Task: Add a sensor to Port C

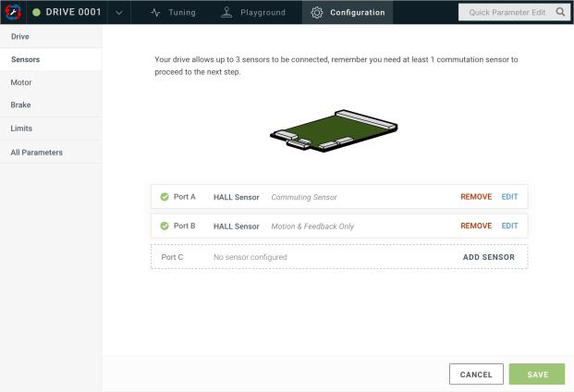Action: tap(488, 257)
